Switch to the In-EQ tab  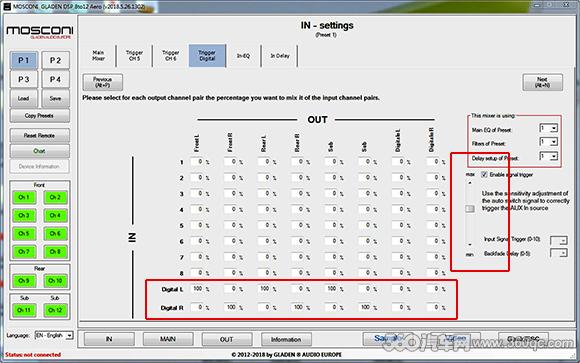[x=243, y=56]
